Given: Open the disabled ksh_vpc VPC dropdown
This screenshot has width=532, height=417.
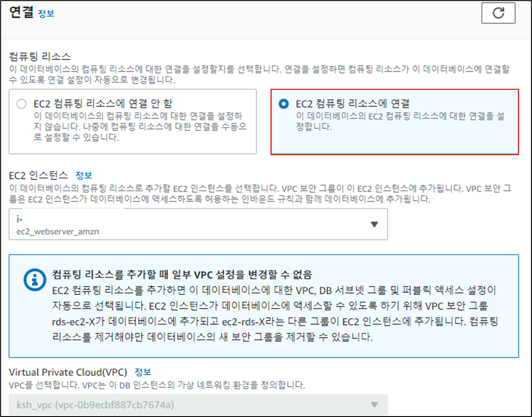Looking at the screenshot, I should click(x=198, y=405).
